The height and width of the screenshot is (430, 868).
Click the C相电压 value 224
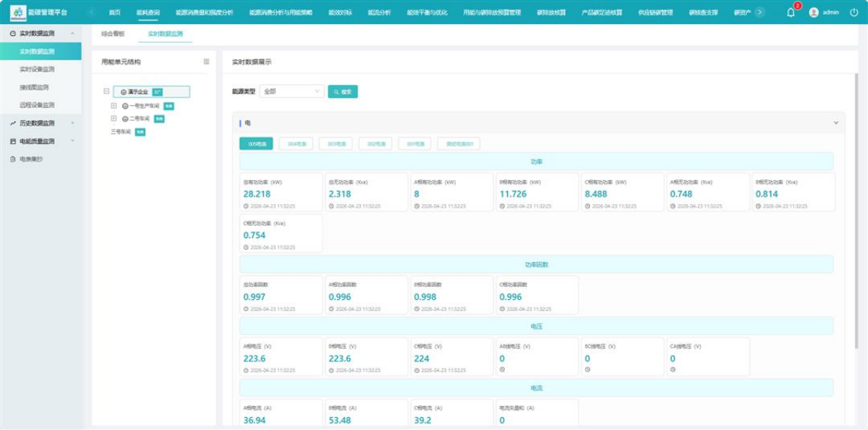coord(422,358)
